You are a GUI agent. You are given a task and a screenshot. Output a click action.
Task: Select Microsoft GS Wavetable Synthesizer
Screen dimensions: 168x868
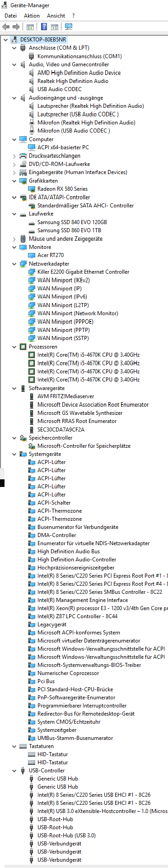tap(80, 413)
